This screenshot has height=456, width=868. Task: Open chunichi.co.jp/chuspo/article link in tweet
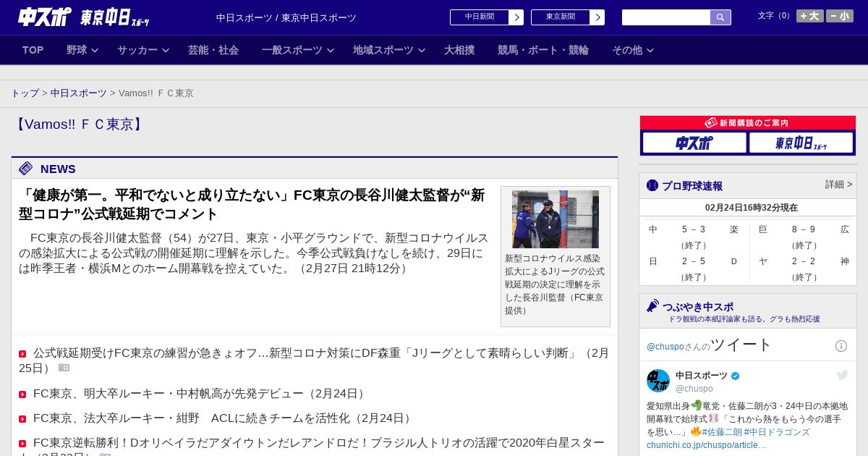coord(707,445)
